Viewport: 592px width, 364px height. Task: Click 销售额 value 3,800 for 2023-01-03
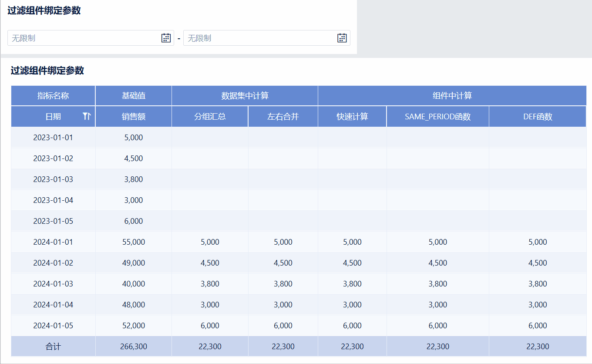tap(134, 179)
